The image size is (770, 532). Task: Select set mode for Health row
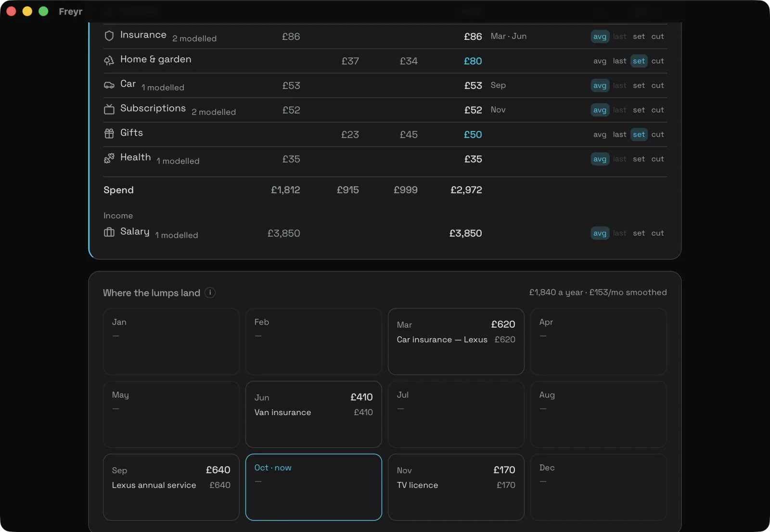click(639, 159)
